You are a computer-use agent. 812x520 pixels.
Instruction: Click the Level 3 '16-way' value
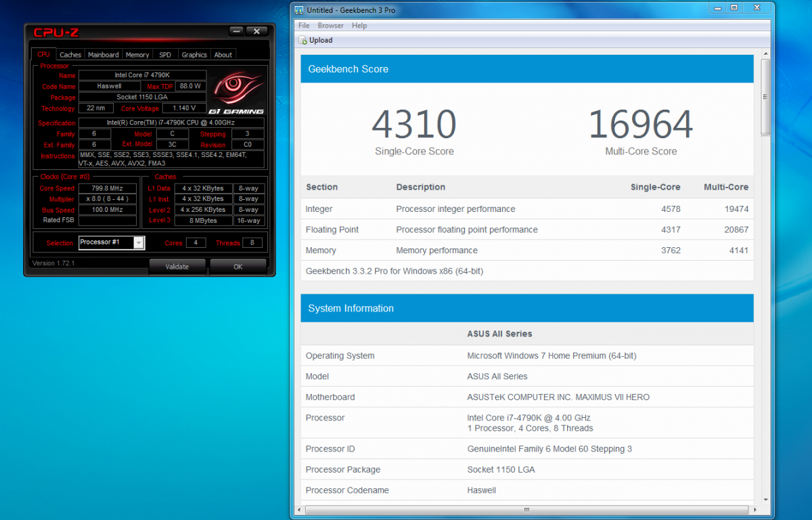point(248,221)
